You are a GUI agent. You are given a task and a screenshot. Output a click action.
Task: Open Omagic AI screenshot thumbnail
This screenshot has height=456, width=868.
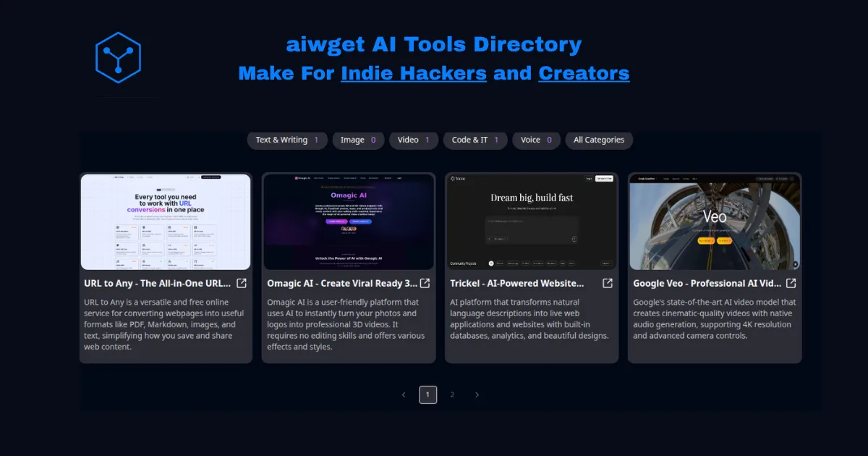[349, 221]
